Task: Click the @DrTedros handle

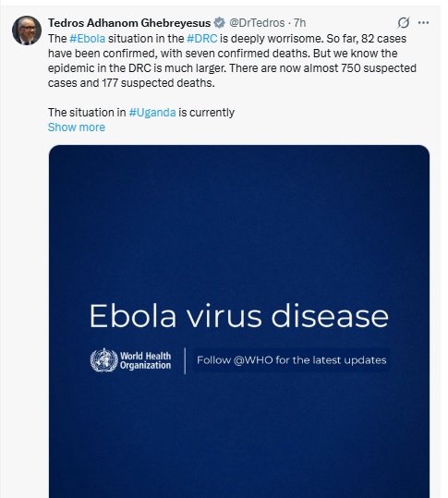Action: click(x=257, y=23)
